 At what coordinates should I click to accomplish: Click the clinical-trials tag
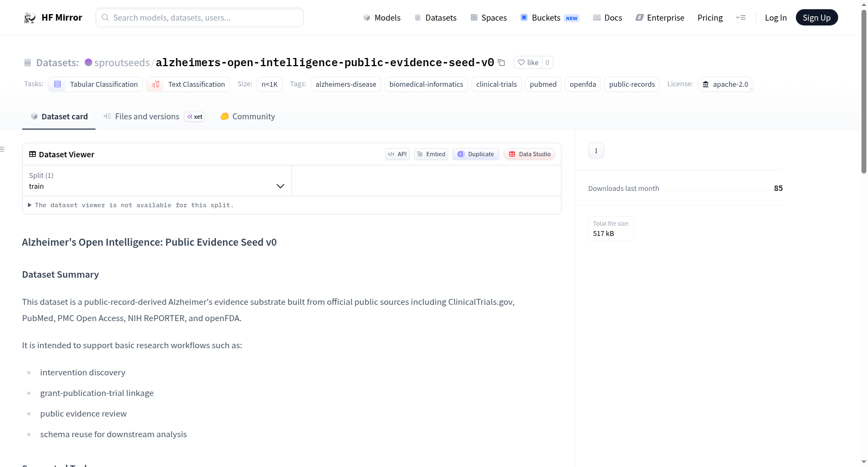tap(496, 84)
